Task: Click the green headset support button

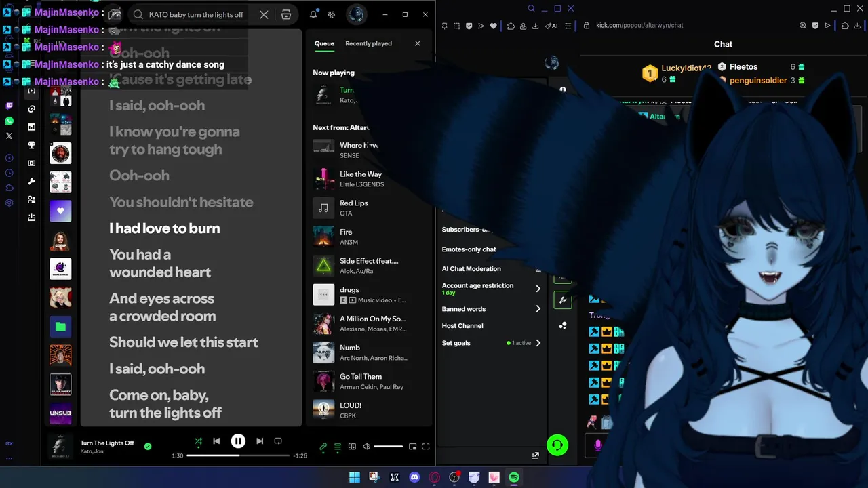Action: point(557,445)
